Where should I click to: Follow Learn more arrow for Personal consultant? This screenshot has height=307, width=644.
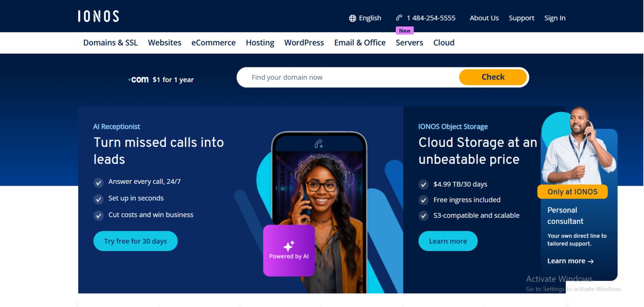point(571,261)
